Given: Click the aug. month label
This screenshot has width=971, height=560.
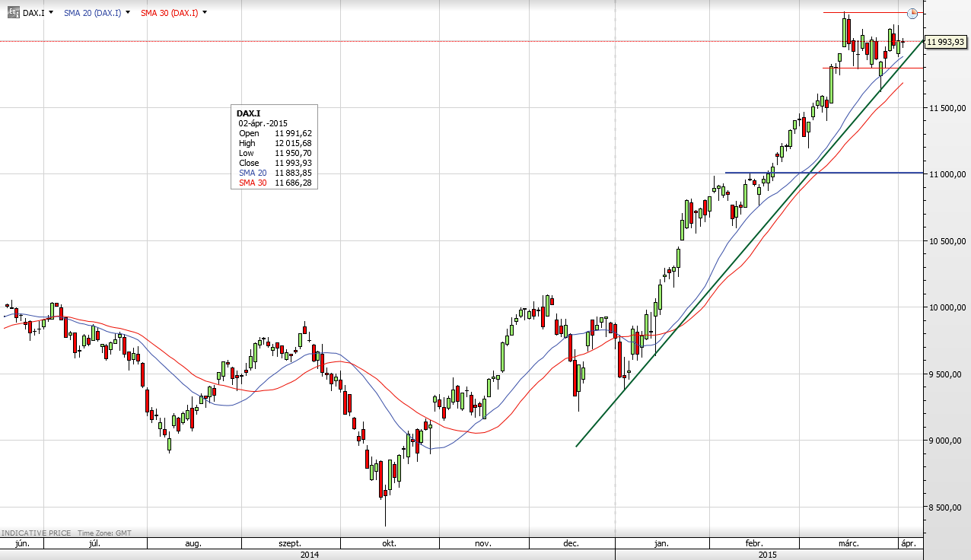Looking at the screenshot, I should [x=193, y=544].
